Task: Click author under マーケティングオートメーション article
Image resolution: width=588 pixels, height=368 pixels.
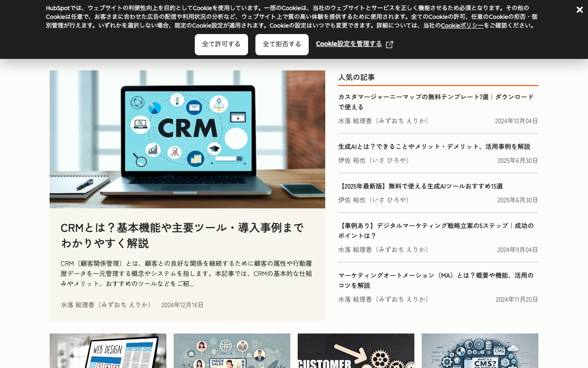Action: (384, 299)
